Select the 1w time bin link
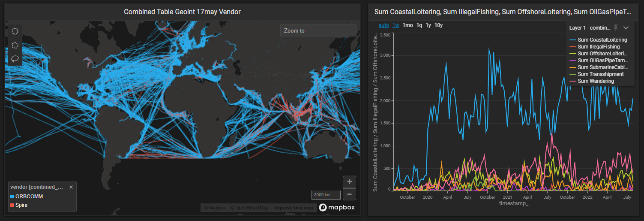This screenshot has width=644, height=221. coord(396,25)
